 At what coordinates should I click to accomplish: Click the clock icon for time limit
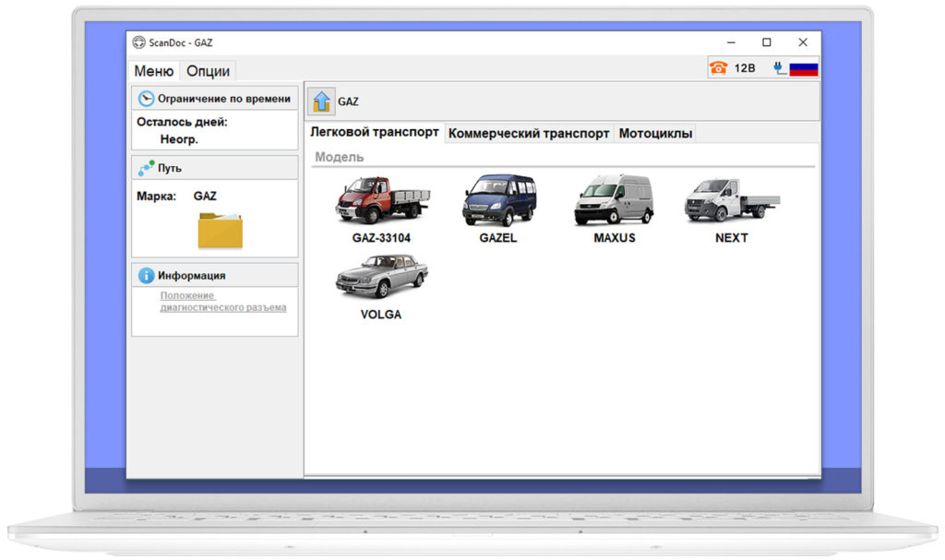[x=146, y=99]
